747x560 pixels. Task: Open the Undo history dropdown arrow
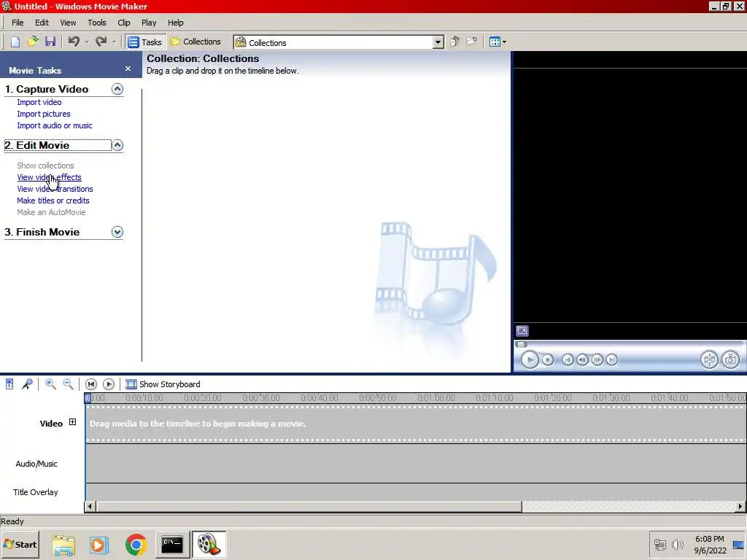[88, 42]
